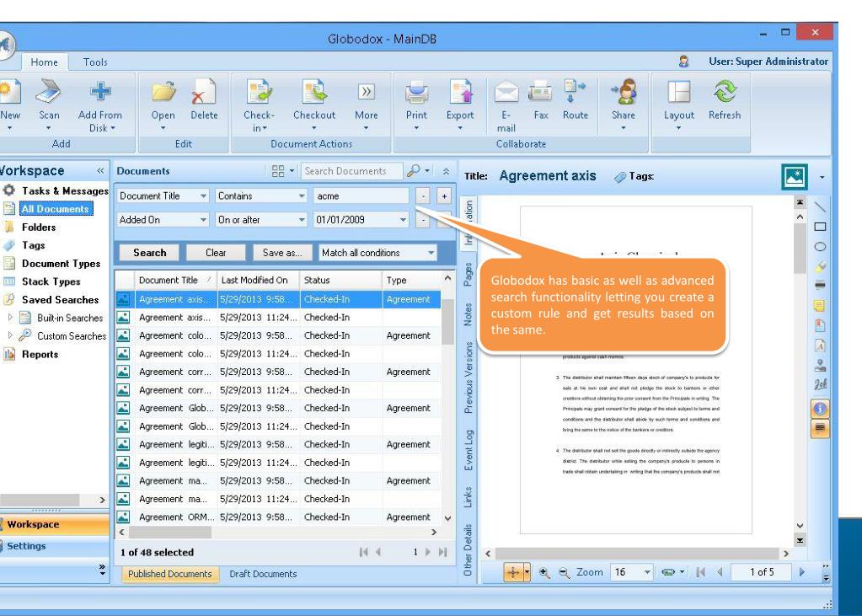Click the Save as... button
Viewport: 862px width, 616px height.
[282, 253]
